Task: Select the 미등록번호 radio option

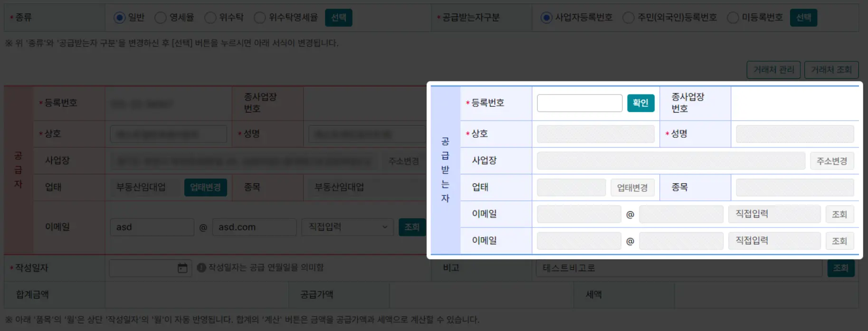Action: coord(733,18)
